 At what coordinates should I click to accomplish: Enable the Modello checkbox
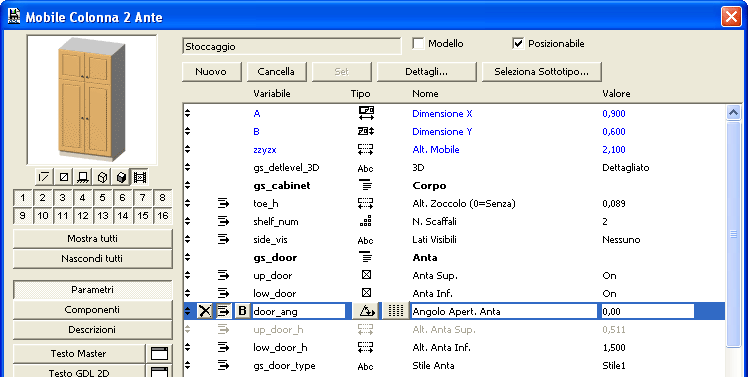[418, 43]
